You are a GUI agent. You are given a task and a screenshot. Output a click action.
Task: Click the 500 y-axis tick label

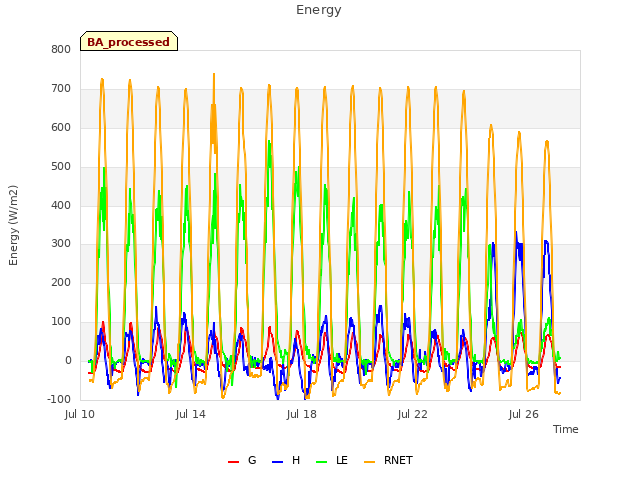[61, 167]
